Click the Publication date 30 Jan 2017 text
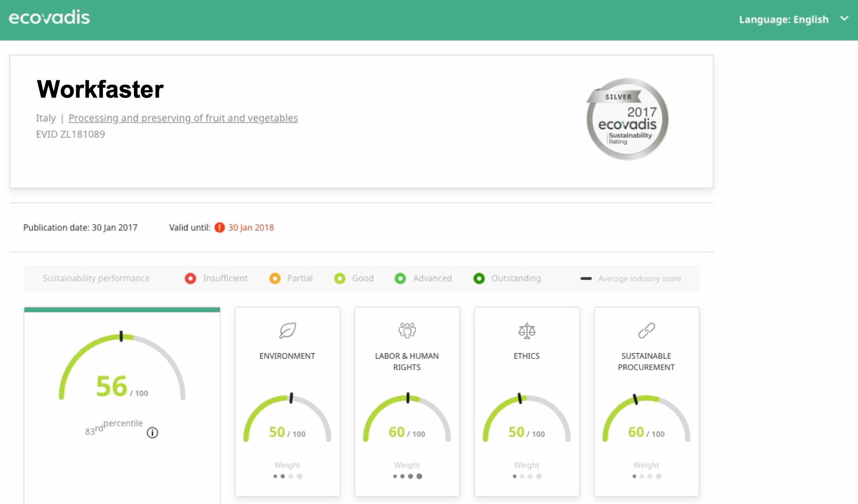Image resolution: width=858 pixels, height=504 pixels. click(80, 227)
